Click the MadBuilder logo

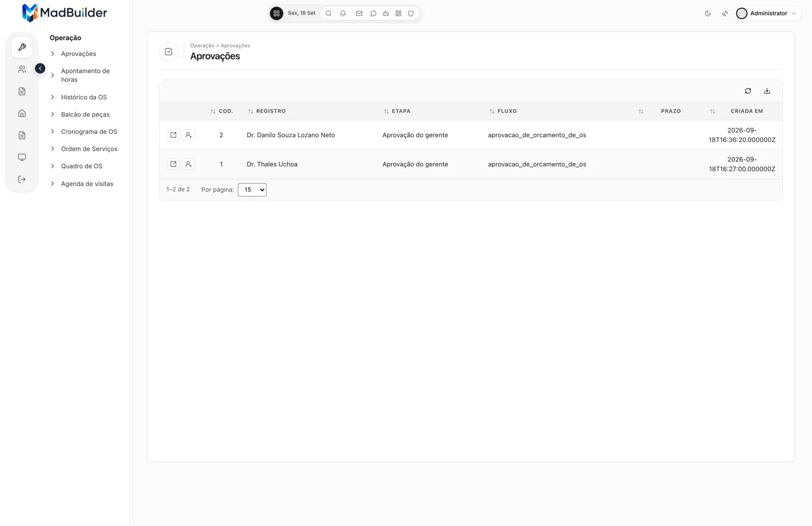click(64, 13)
